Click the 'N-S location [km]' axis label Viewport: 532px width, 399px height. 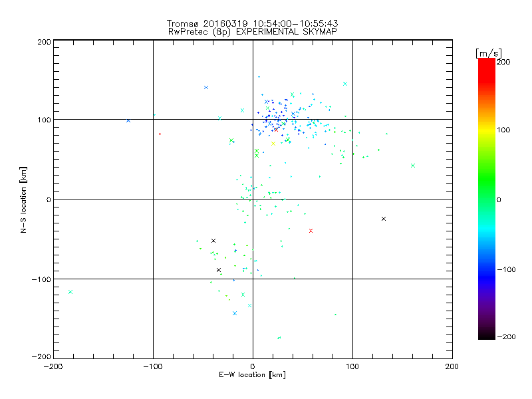tap(23, 199)
